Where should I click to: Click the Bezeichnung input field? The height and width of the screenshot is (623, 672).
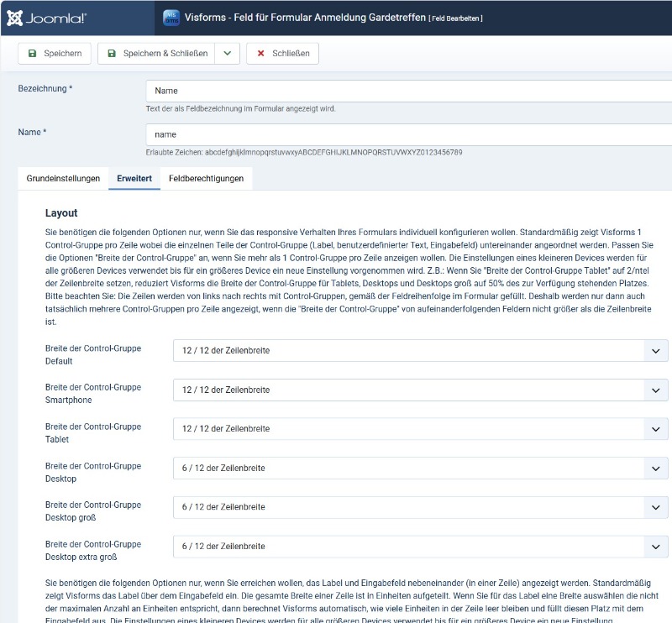(408, 91)
